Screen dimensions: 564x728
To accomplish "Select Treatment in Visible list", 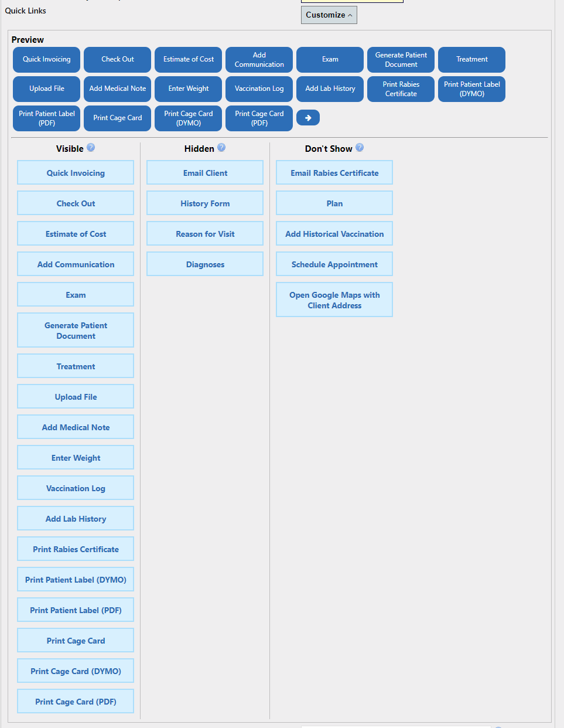I will pyautogui.click(x=76, y=366).
